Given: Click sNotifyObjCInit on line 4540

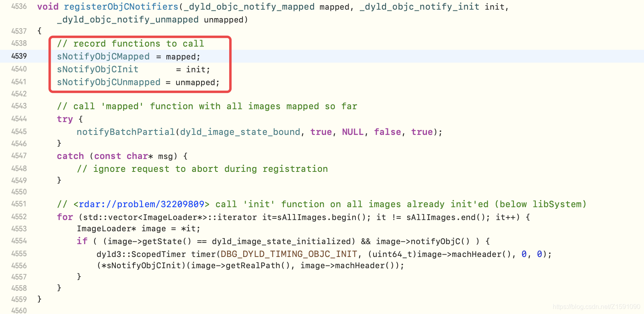Looking at the screenshot, I should 98,69.
